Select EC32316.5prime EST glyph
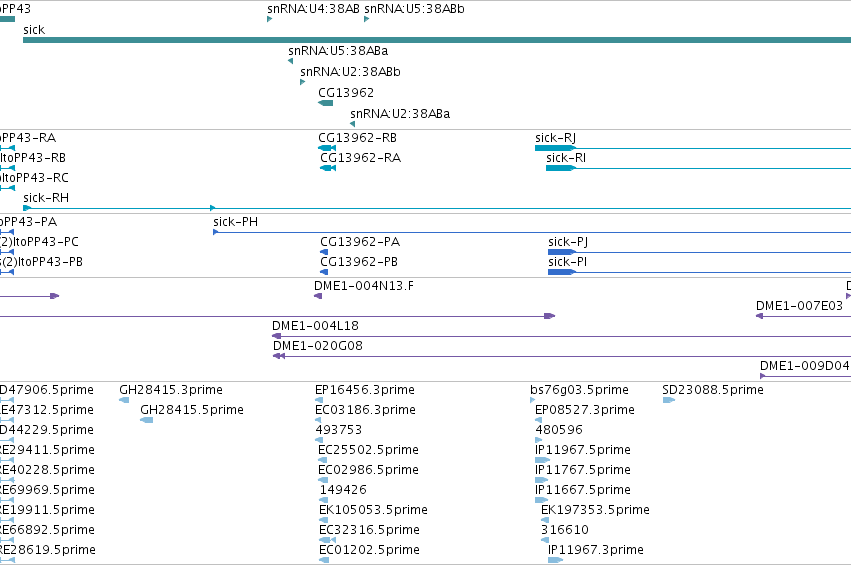This screenshot has height=565, width=851. coord(327,541)
